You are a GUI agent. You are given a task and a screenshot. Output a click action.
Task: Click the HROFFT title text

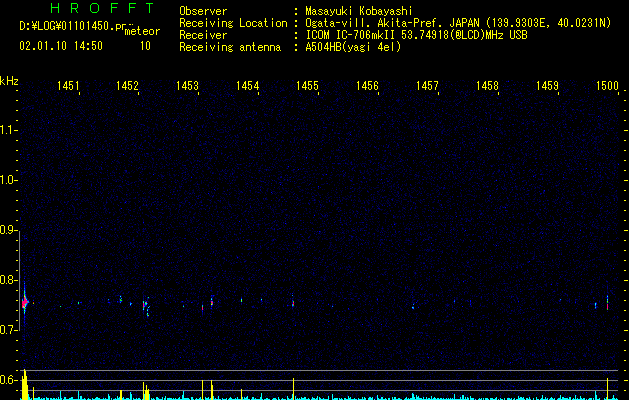coord(102,8)
